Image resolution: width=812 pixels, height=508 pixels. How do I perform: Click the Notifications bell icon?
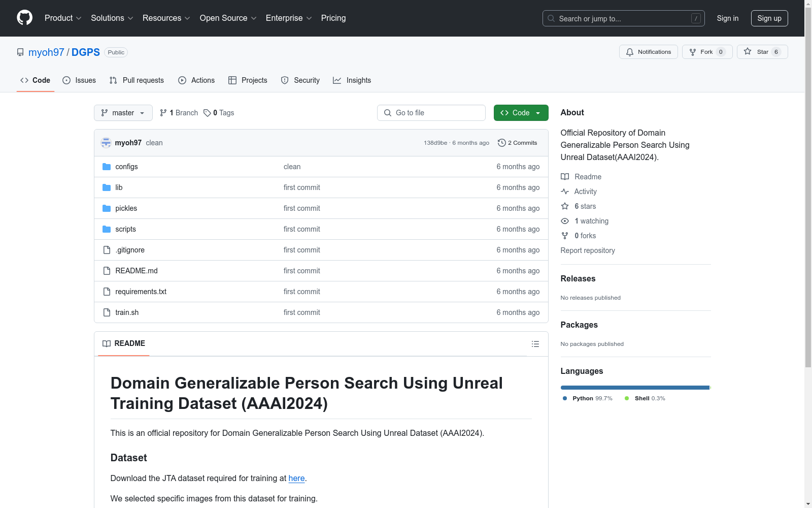click(630, 52)
